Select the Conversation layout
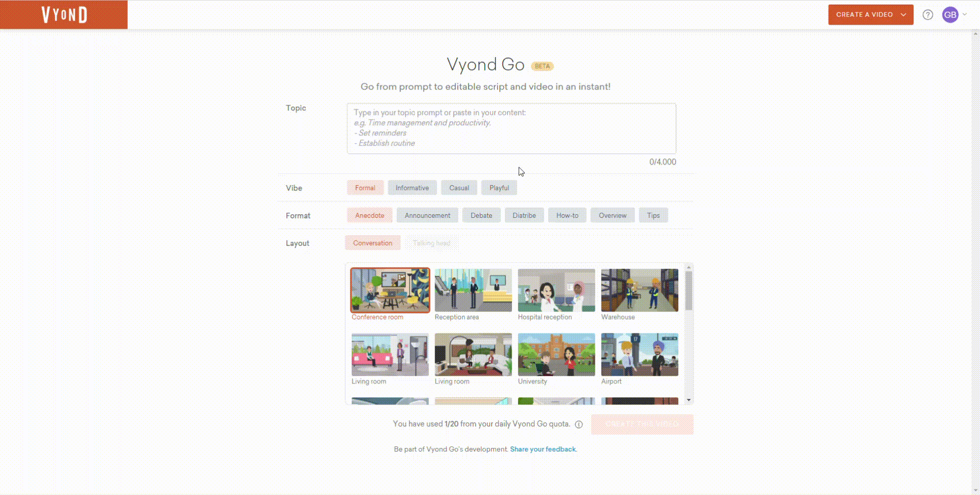 pyautogui.click(x=373, y=243)
